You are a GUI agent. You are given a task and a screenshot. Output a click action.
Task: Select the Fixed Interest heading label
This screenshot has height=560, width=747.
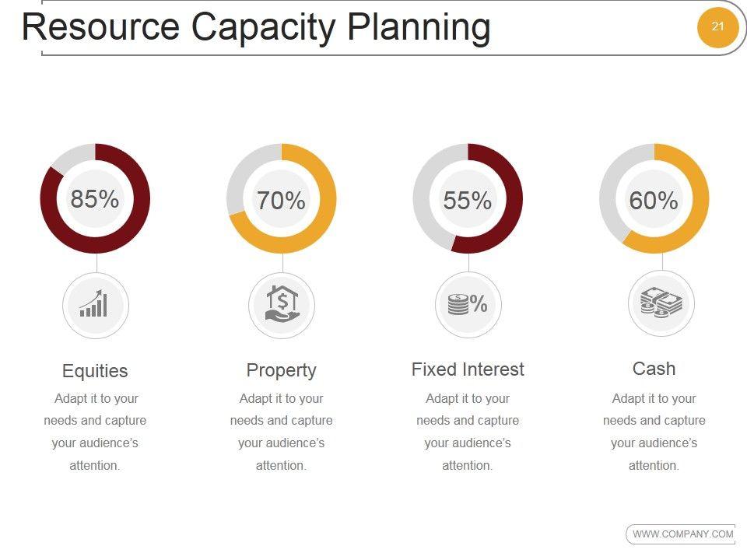[x=468, y=369]
